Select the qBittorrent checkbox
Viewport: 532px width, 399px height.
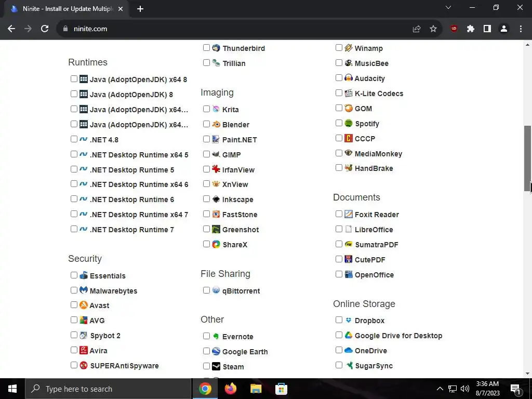coord(206,290)
